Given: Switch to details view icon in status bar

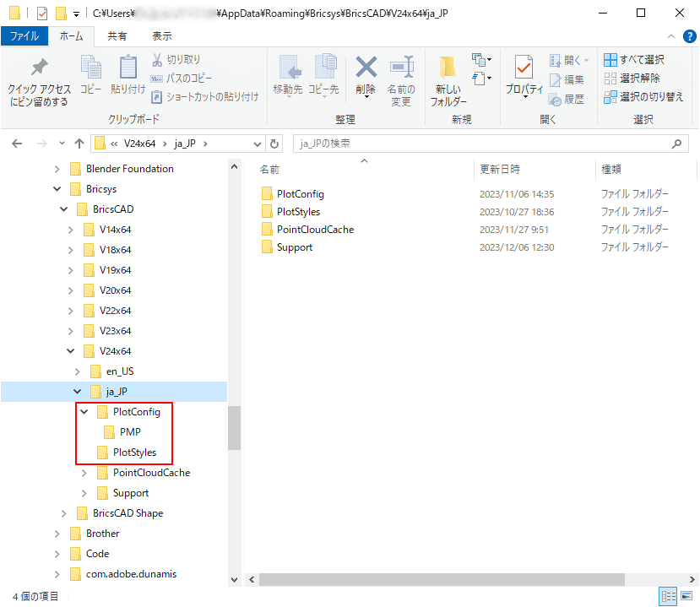Looking at the screenshot, I should (x=668, y=596).
